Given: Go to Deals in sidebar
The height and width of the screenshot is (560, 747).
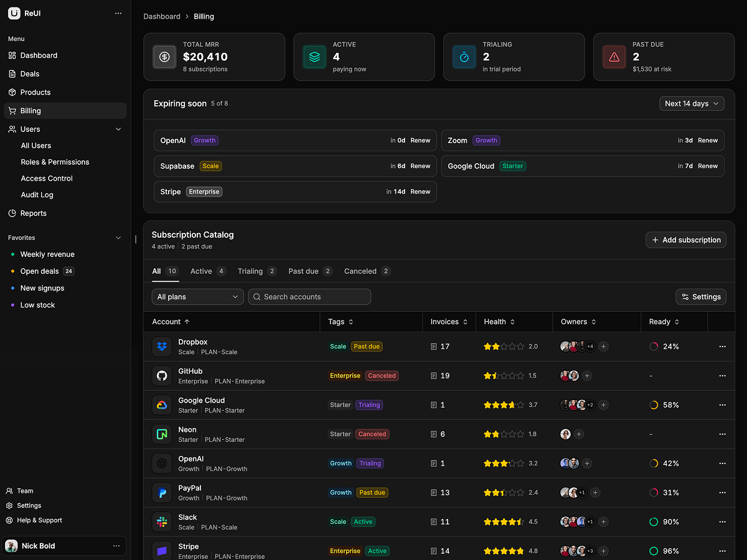Looking at the screenshot, I should pyautogui.click(x=65, y=74).
